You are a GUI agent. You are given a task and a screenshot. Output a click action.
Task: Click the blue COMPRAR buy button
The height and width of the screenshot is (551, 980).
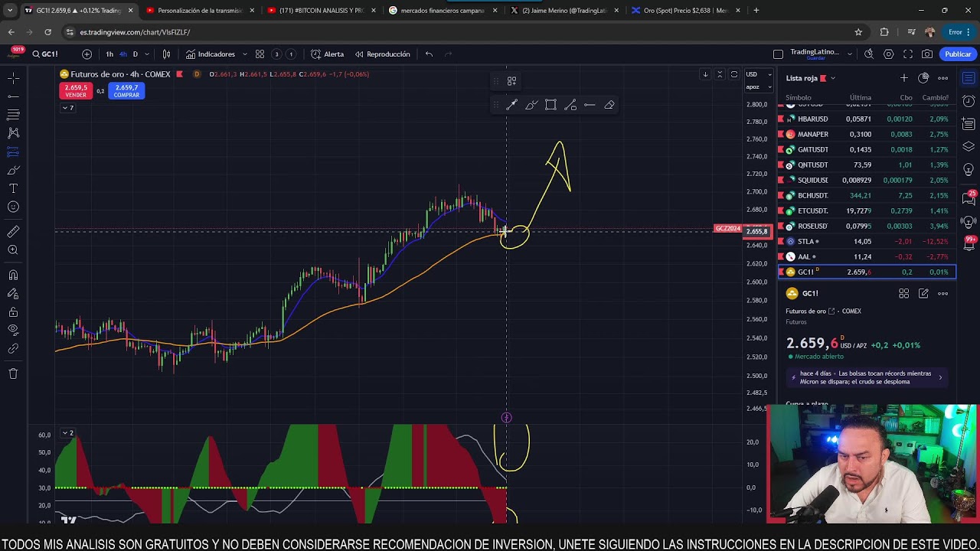click(x=127, y=90)
